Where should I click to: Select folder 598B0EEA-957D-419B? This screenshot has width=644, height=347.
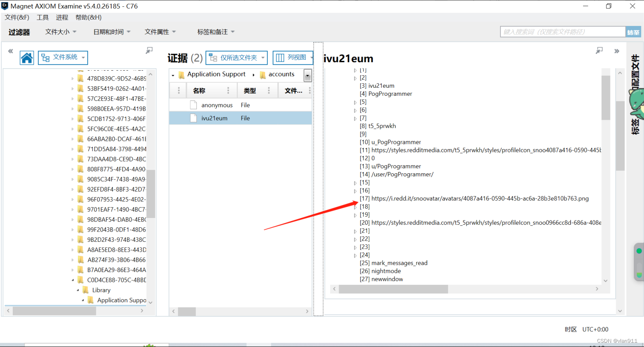coord(116,109)
